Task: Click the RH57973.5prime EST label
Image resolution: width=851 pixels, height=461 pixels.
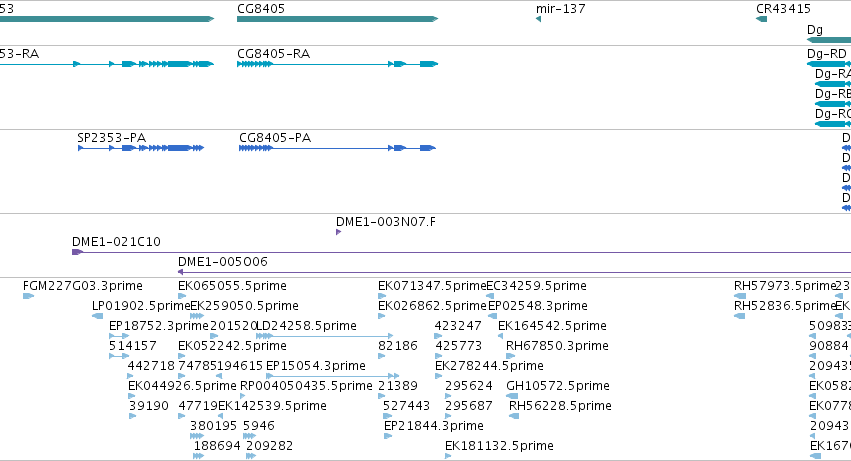Action: 785,286
